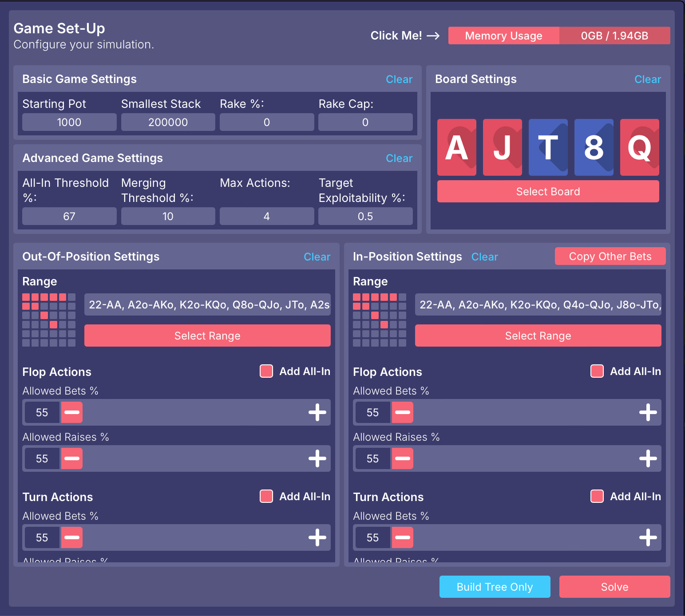685x616 pixels.
Task: Remove the 55 bet in OOP Flop Allowed Bets
Action: point(71,412)
